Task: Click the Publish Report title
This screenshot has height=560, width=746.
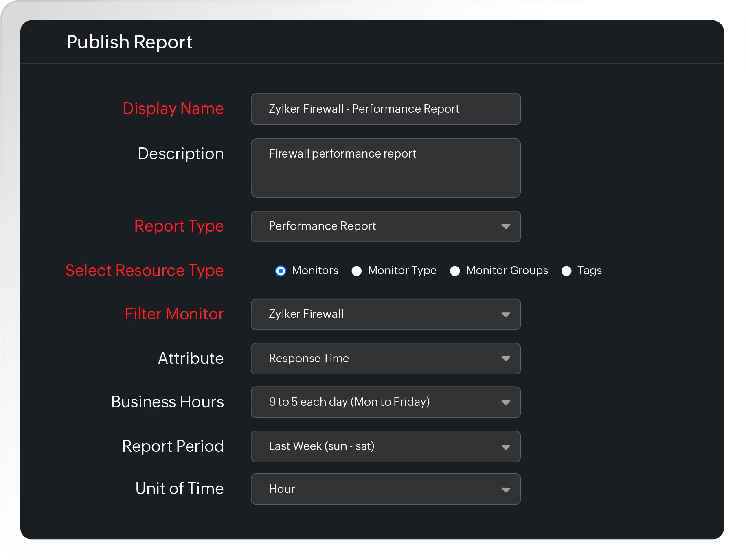Action: [x=129, y=42]
